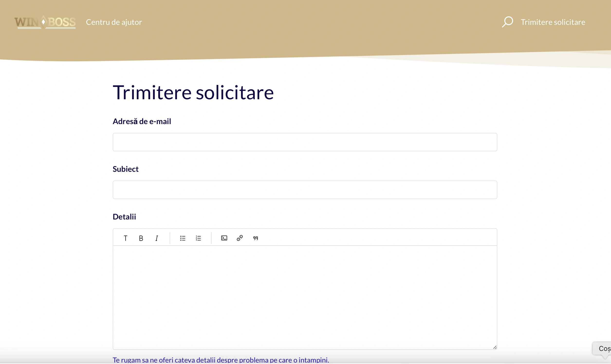Grab the Detalii textarea resize handle
The image size is (611, 364).
click(495, 347)
